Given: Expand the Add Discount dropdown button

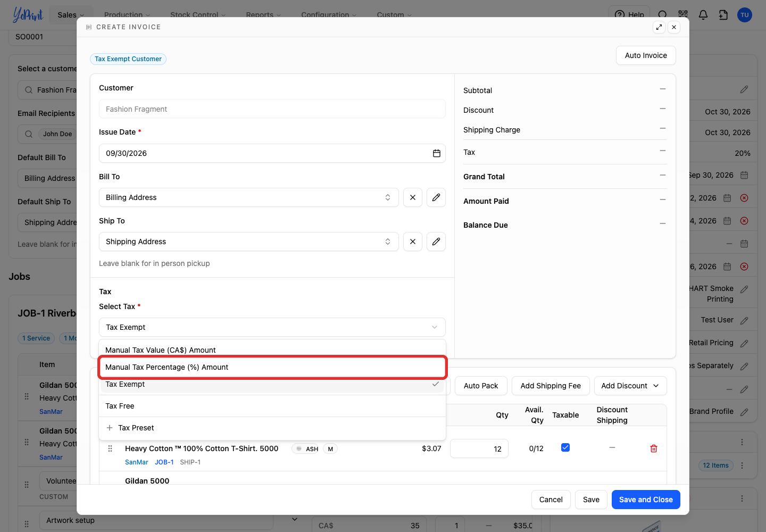Looking at the screenshot, I should [630, 386].
